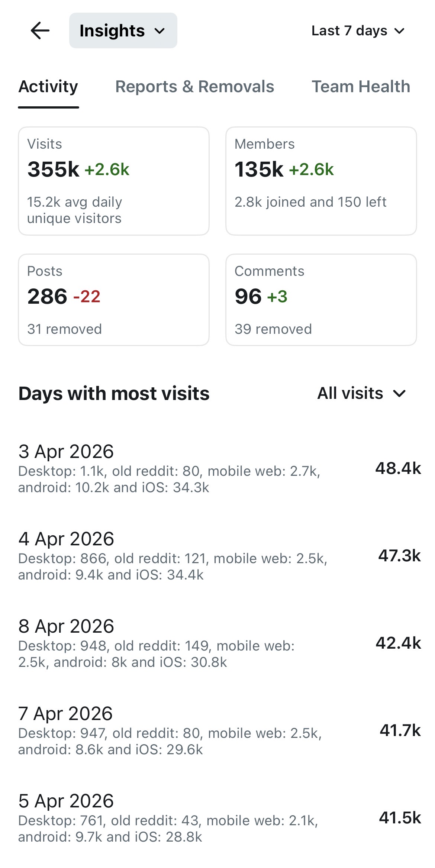Tap the back arrow icon

point(40,30)
